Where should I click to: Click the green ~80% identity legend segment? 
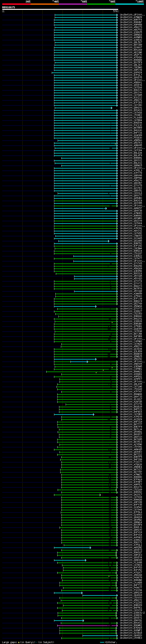[x=101, y=4]
